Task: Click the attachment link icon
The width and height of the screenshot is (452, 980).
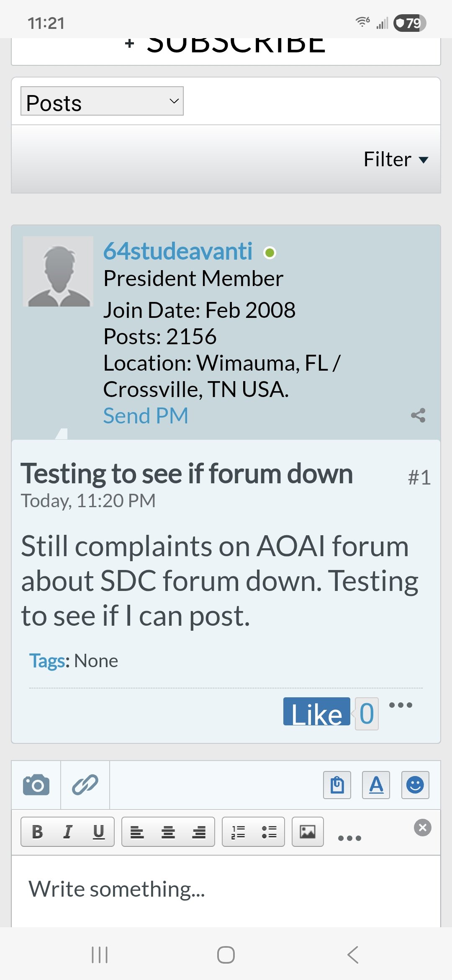Action: pos(85,785)
